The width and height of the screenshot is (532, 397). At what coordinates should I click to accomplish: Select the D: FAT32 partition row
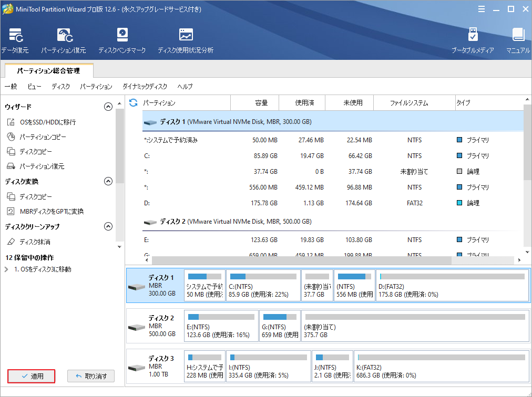[333, 203]
